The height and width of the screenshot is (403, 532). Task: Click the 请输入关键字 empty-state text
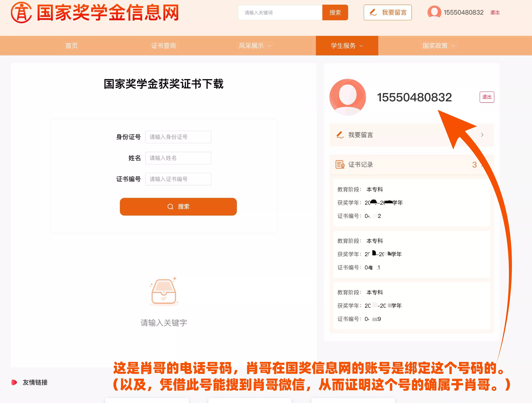[x=164, y=323]
